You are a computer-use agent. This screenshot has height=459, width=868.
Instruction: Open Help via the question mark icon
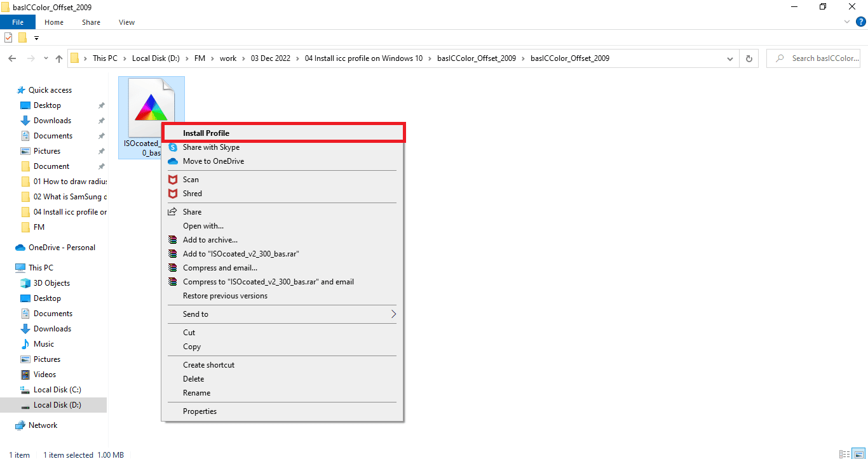coord(861,21)
